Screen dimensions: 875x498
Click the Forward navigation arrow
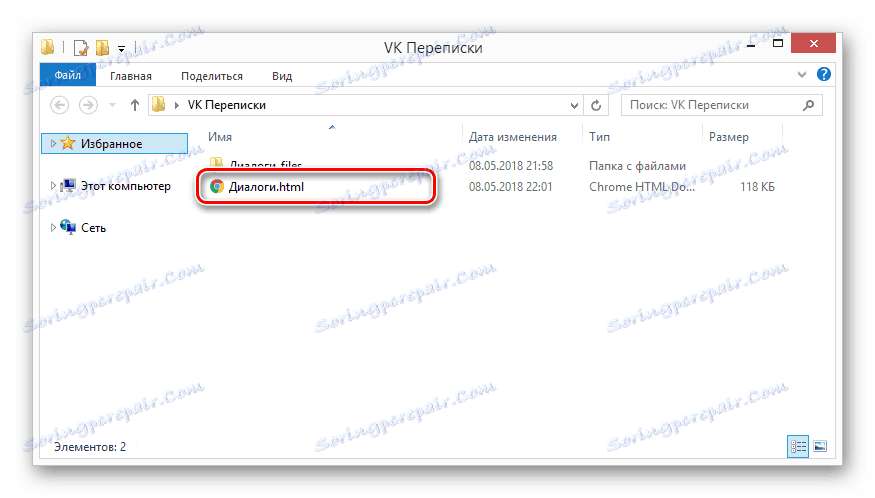(x=88, y=105)
